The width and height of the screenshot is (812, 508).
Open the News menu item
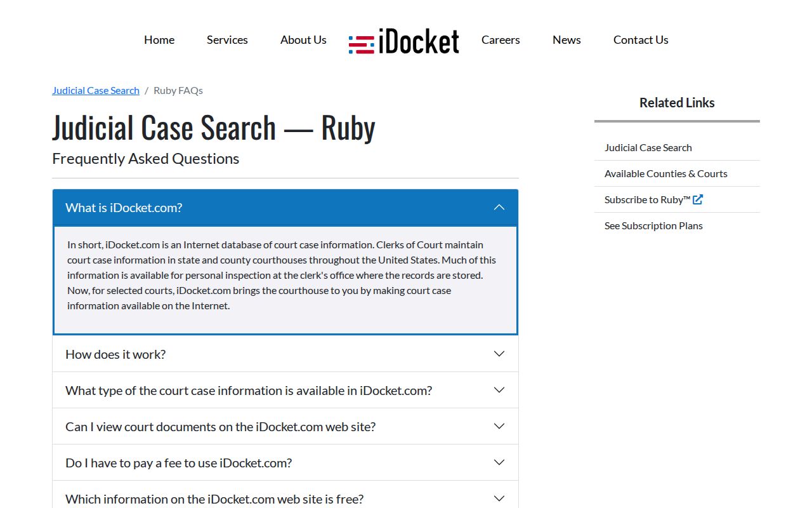(x=566, y=39)
